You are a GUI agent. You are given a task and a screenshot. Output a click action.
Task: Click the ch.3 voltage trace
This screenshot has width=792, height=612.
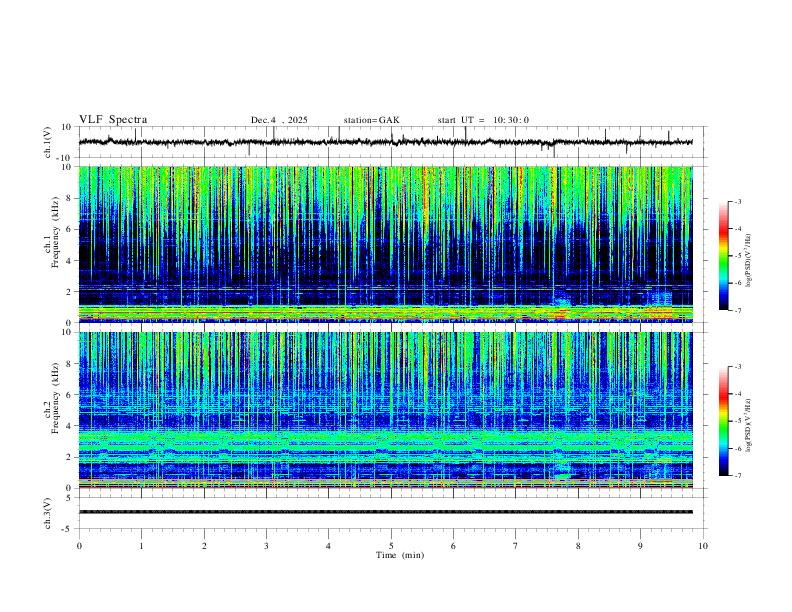pos(386,512)
